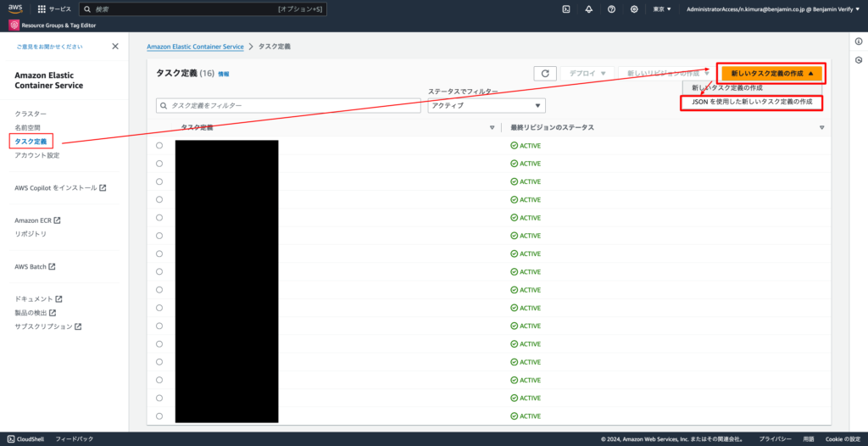Close the sidebar with the X icon

115,47
